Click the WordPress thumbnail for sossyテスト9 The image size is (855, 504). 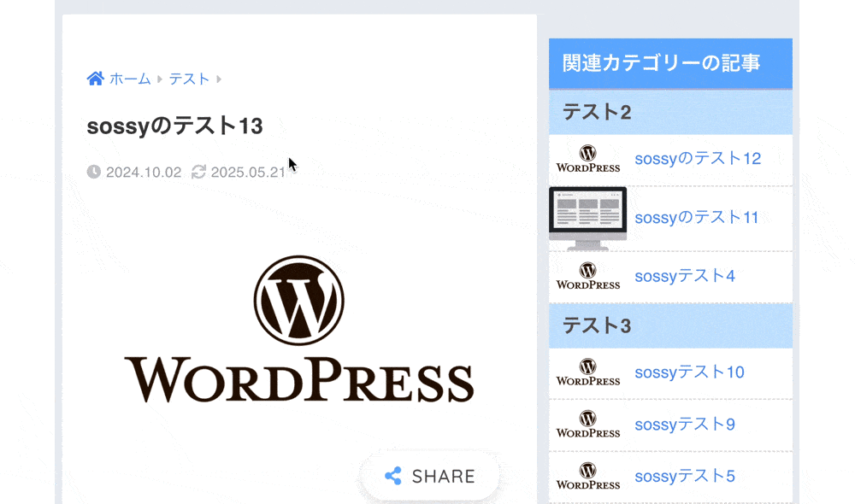click(588, 425)
